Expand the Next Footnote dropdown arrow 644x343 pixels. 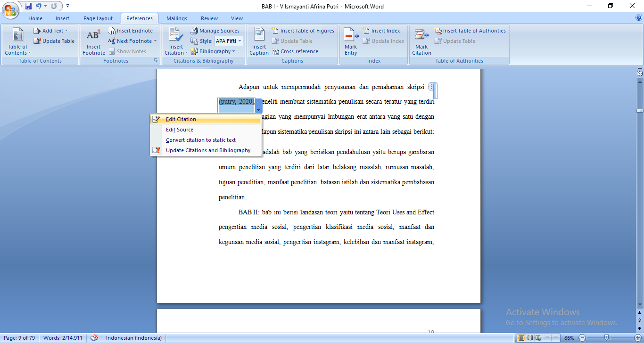point(155,41)
